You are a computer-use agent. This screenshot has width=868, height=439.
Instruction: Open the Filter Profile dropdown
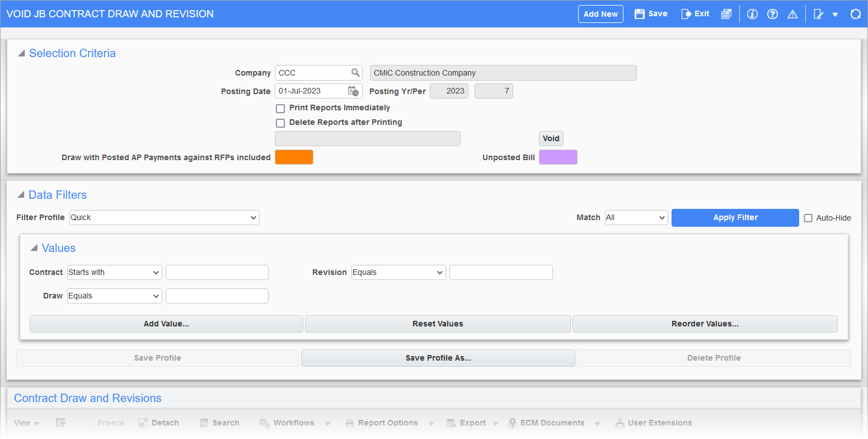pos(165,217)
